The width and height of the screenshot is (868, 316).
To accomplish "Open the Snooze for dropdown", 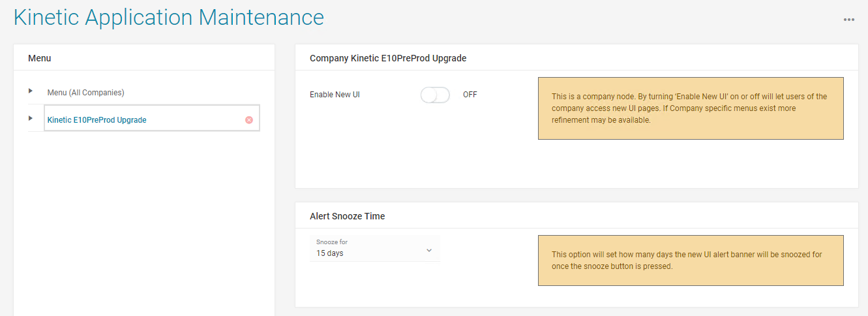I will click(374, 249).
